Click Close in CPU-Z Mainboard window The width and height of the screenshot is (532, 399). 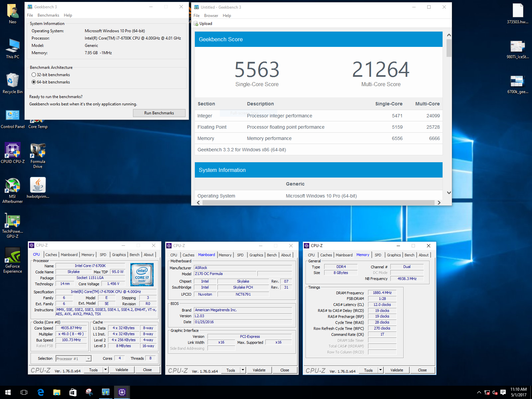(x=285, y=370)
